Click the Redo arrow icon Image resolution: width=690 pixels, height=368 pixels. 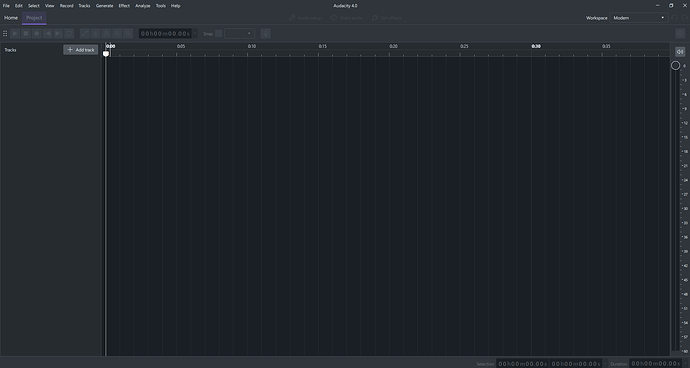685,18
